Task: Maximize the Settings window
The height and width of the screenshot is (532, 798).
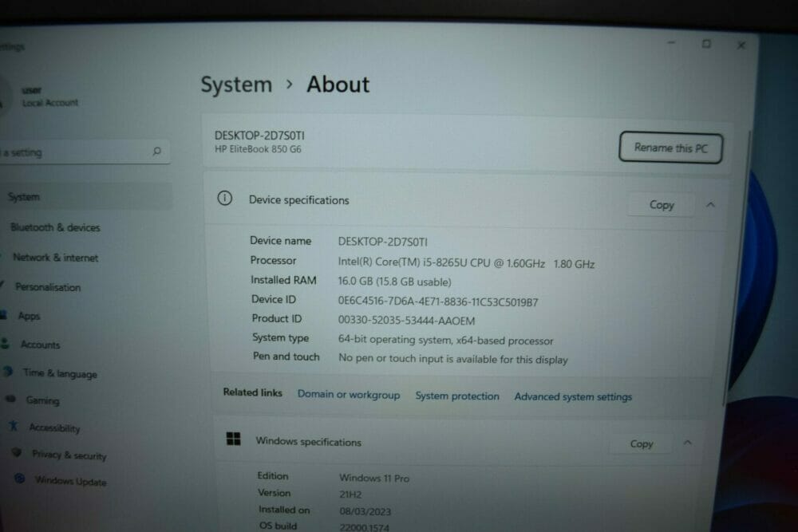Action: [x=706, y=44]
